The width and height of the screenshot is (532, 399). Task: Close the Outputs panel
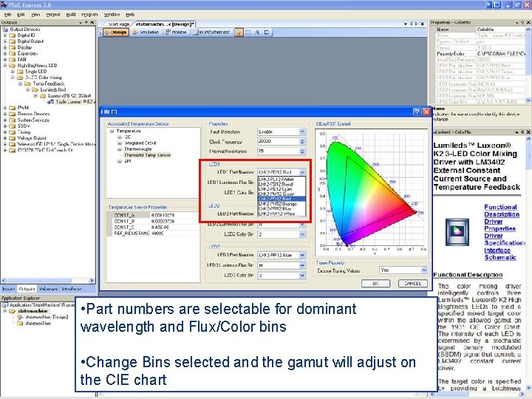92,22
